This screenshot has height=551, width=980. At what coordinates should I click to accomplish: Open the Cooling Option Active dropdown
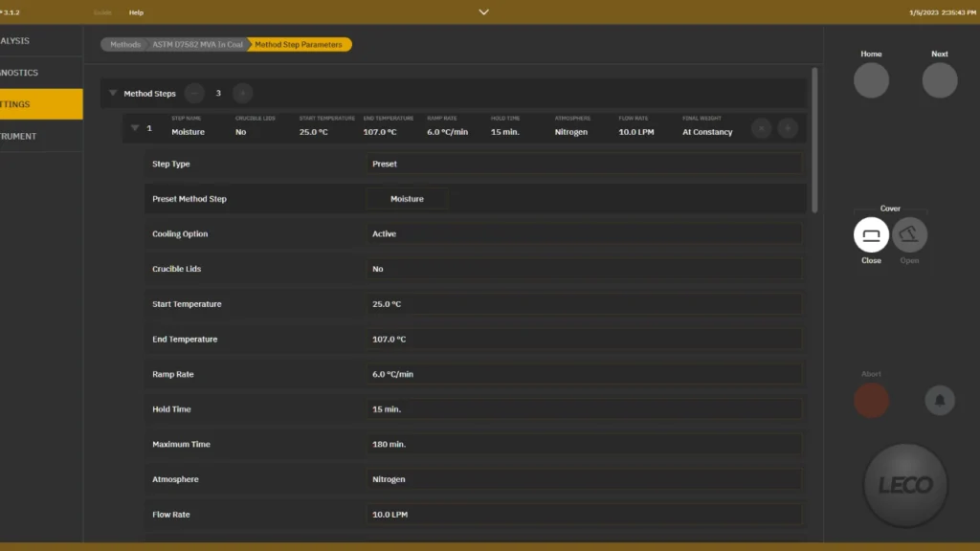point(584,233)
